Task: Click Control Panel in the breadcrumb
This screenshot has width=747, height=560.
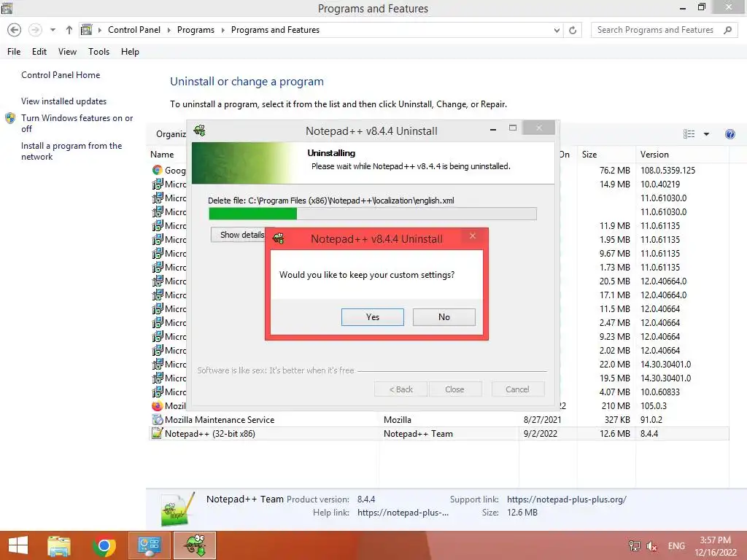Action: [x=134, y=30]
